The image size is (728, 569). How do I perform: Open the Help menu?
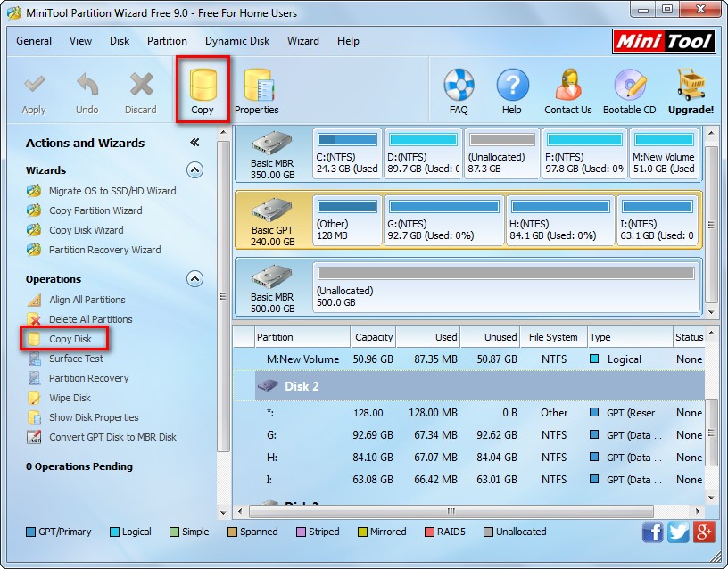[x=348, y=41]
